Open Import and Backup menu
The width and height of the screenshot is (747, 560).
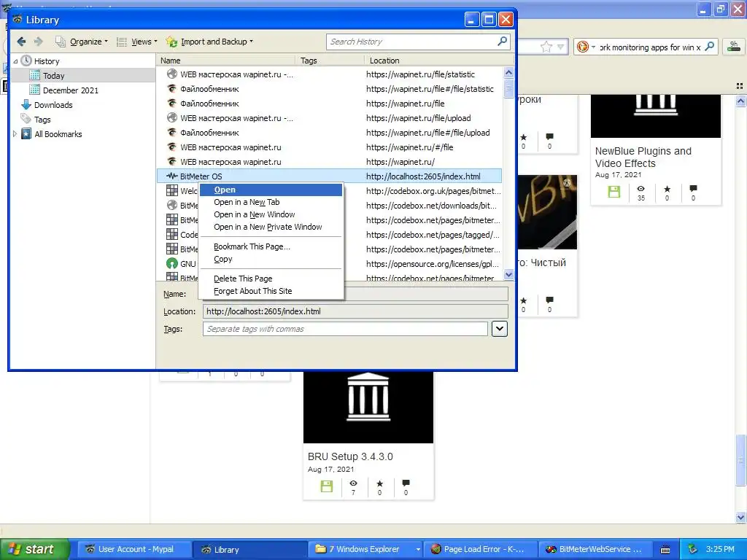tap(209, 42)
